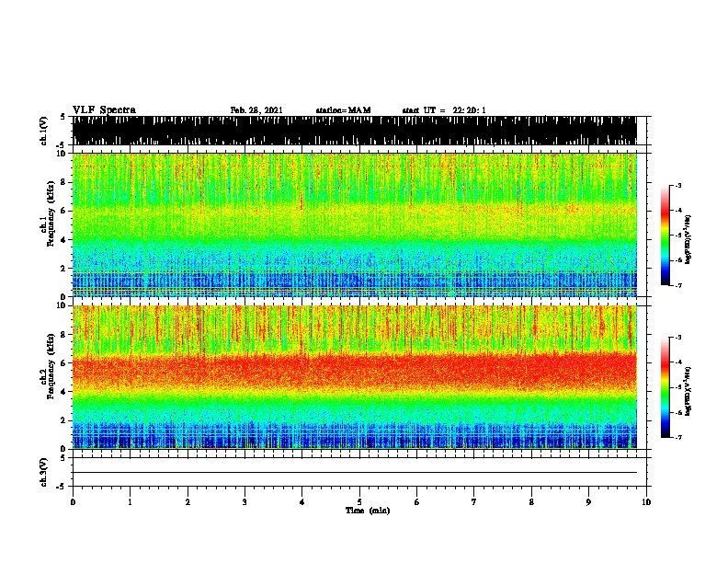Click the "5" tick on ch.1(V) axis
The width and height of the screenshot is (728, 563).
[x=63, y=117]
